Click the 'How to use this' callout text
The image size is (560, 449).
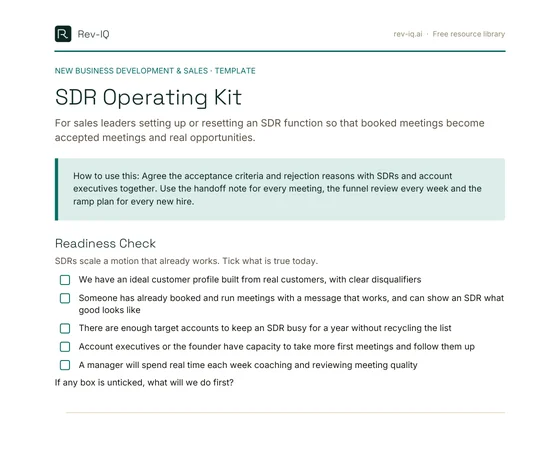[x=277, y=189]
